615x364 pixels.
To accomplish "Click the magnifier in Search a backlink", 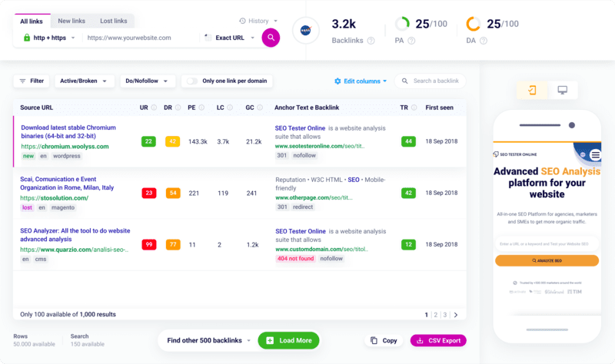I will 405,81.
